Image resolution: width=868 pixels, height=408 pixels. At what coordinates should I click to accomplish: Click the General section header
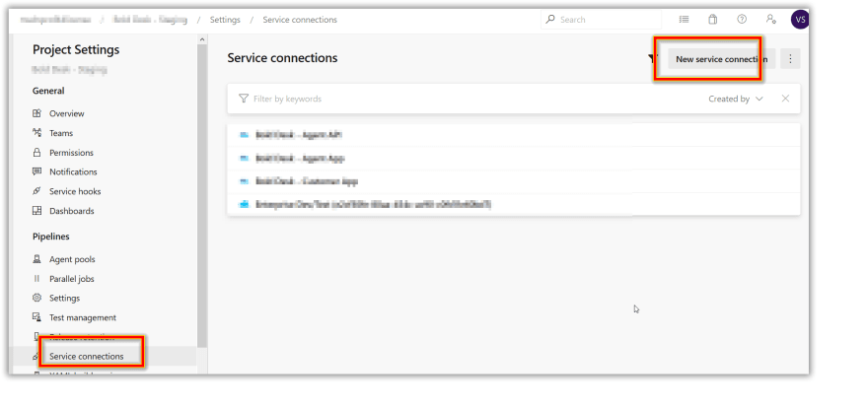(48, 91)
